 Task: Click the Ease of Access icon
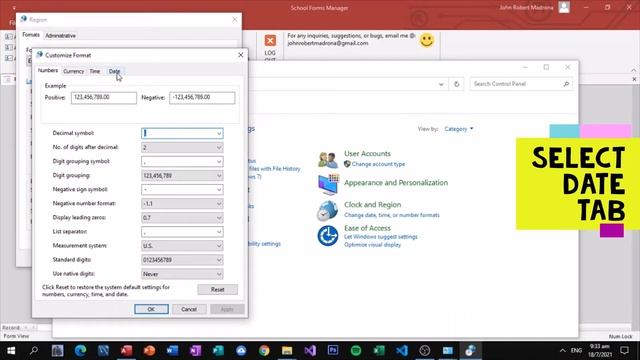(328, 236)
